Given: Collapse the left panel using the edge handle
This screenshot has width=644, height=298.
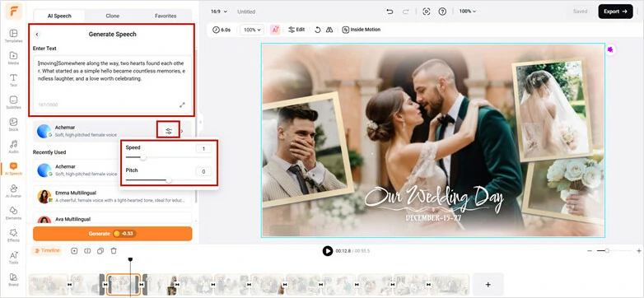Looking at the screenshot, I should [200, 122].
